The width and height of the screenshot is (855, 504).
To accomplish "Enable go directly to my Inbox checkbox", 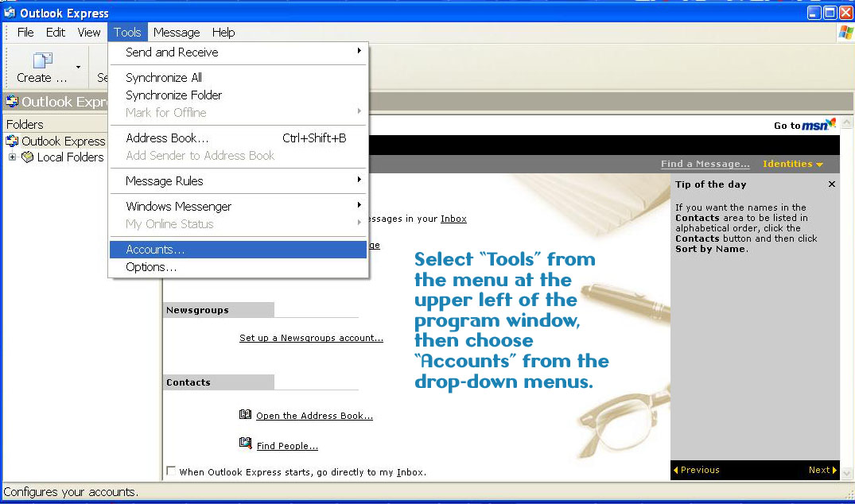I will coord(171,471).
